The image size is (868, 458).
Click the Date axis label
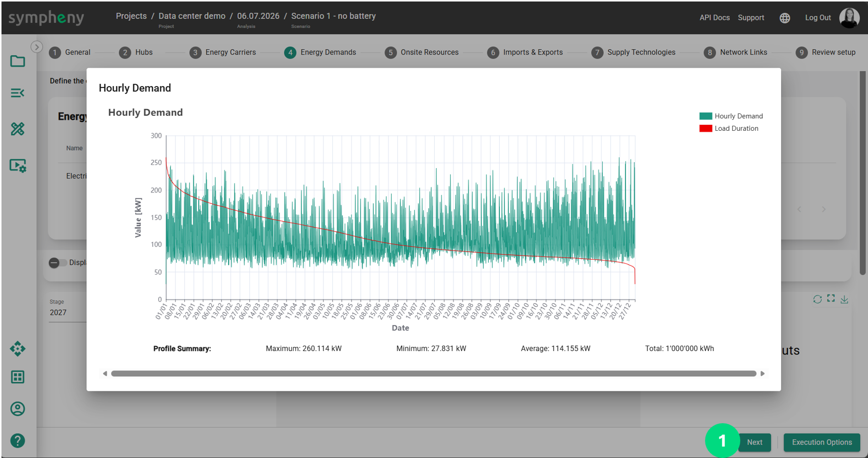coord(400,328)
